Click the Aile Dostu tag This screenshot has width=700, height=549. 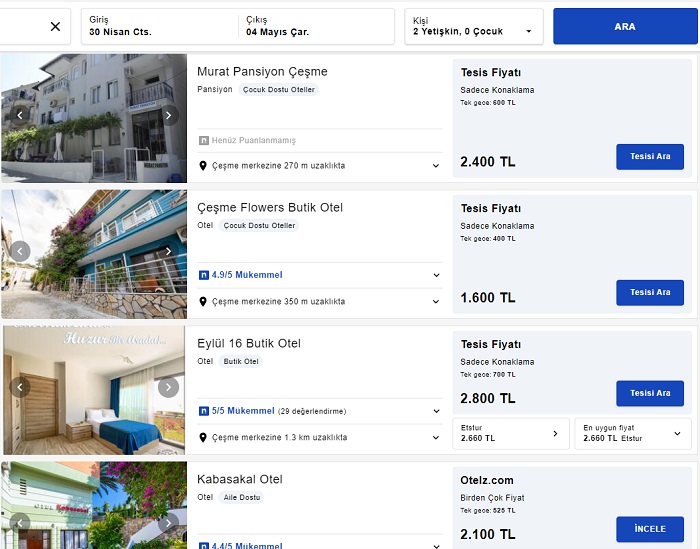point(242,497)
